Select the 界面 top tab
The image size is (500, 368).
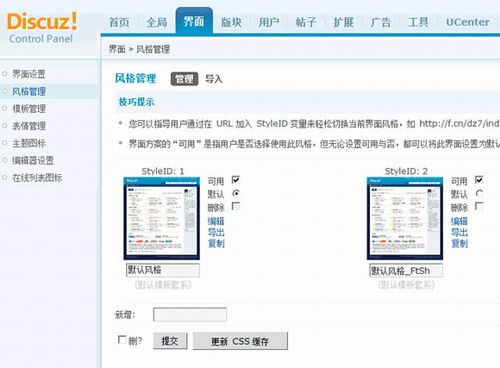coord(194,22)
